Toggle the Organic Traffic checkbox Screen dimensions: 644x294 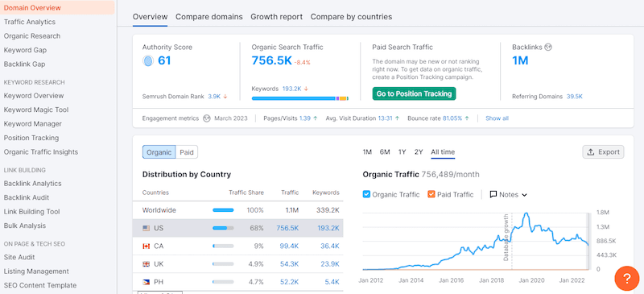[367, 194]
